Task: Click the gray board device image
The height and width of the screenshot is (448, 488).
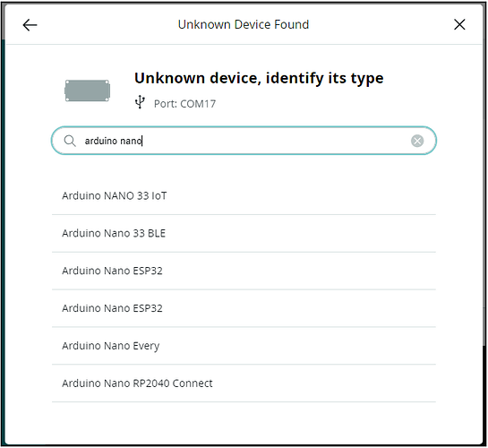Action: pos(87,90)
